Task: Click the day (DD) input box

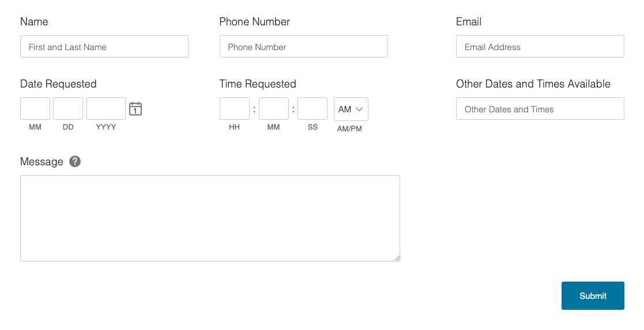Action: pyautogui.click(x=68, y=109)
